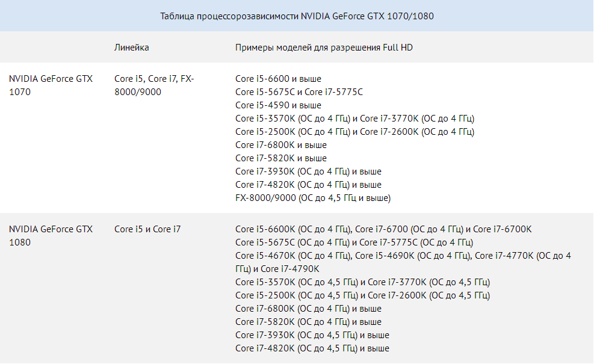This screenshot has height=364, width=594.
Task: Click the 'NVIDIA GeForce GTX 1080' row label
Action: (x=51, y=236)
